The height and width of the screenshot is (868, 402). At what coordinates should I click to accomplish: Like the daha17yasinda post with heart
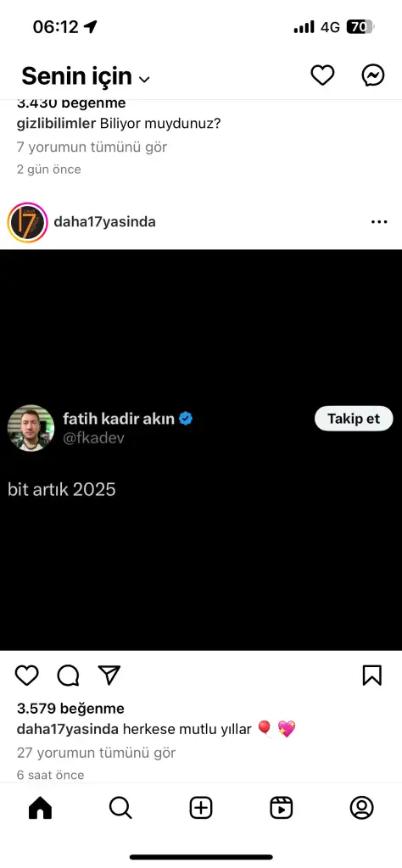point(26,675)
